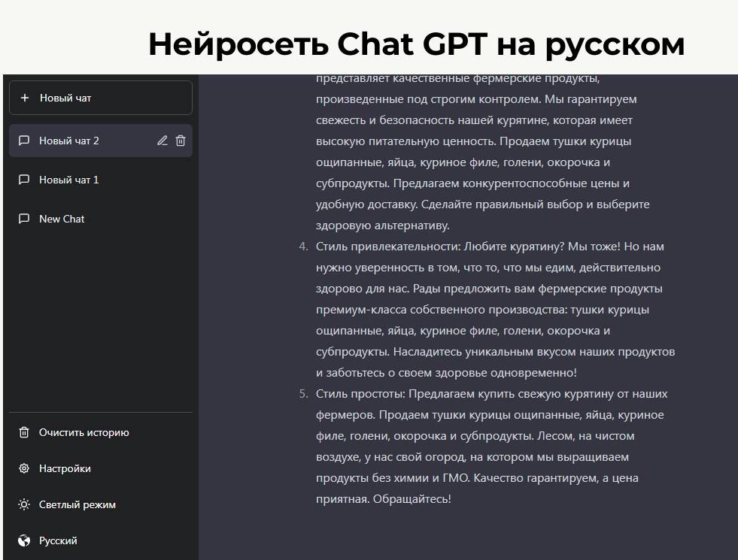Switch to the "Новый чат 1" conversation

pos(69,180)
